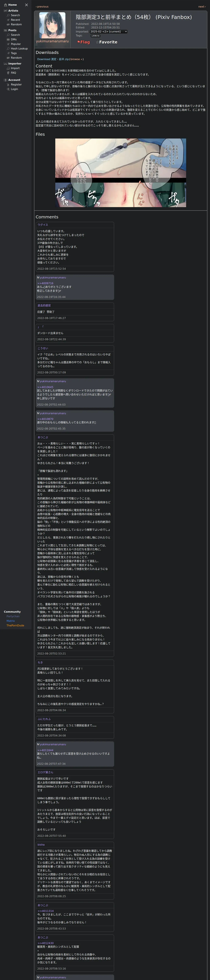Click the 公有物少女 tag
The width and height of the screenshot is (210, 980).
[95, 36]
